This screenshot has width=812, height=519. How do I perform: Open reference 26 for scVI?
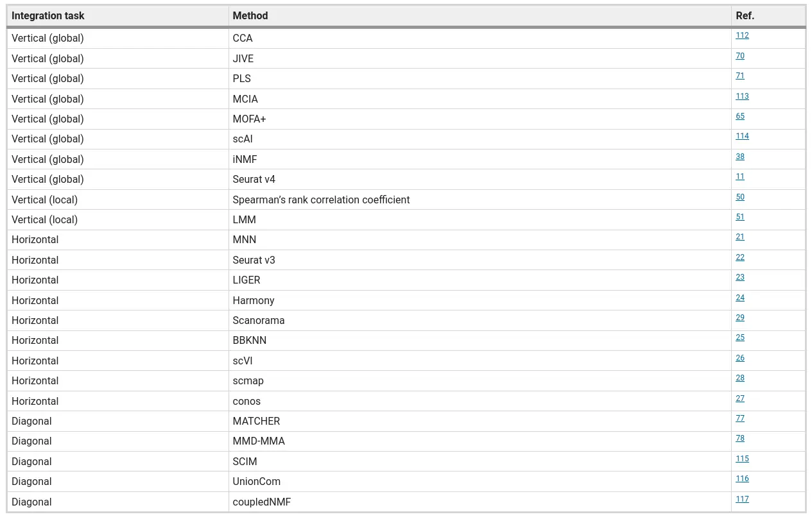pyautogui.click(x=740, y=358)
